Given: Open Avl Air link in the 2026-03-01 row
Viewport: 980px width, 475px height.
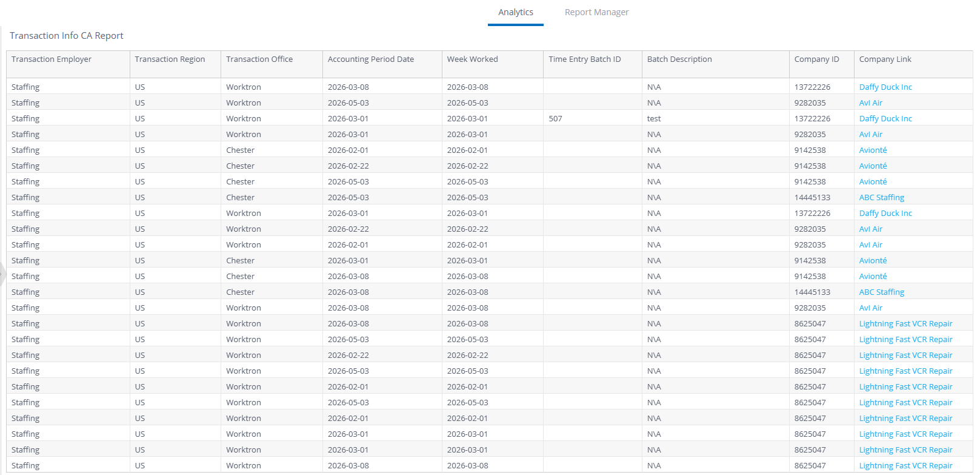Looking at the screenshot, I should point(871,134).
